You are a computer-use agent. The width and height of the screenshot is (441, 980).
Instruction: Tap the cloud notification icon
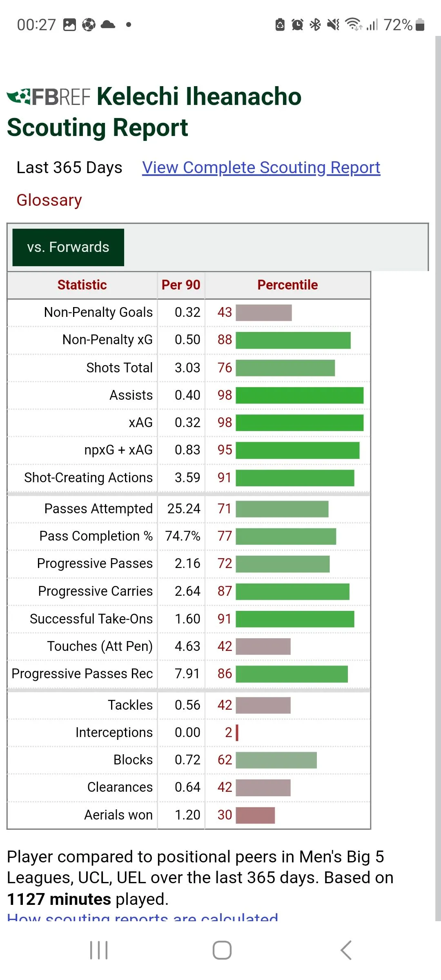click(x=108, y=24)
